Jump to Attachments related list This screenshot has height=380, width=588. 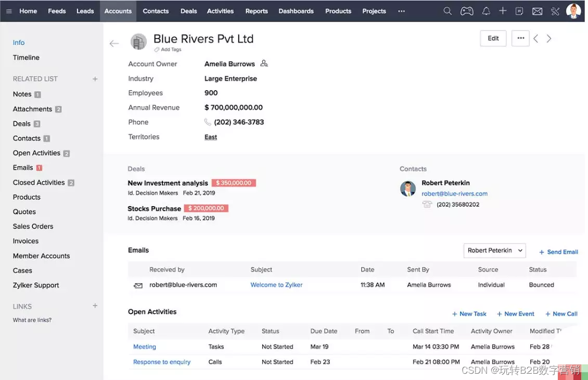32,109
